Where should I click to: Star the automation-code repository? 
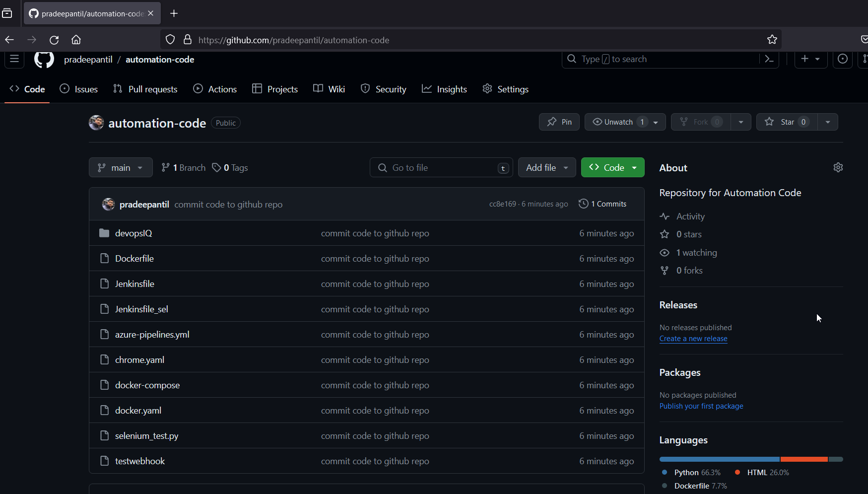[x=786, y=122]
